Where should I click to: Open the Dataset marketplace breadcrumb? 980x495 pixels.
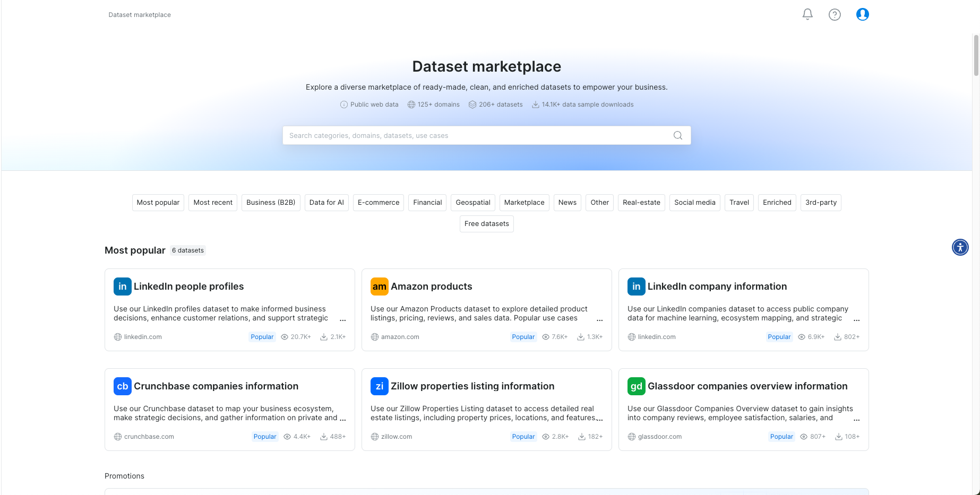pos(140,15)
